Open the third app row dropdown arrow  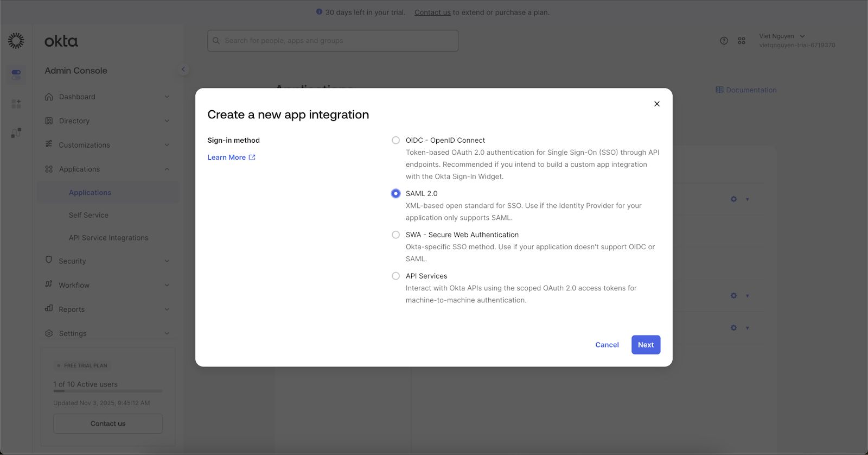coord(748,328)
